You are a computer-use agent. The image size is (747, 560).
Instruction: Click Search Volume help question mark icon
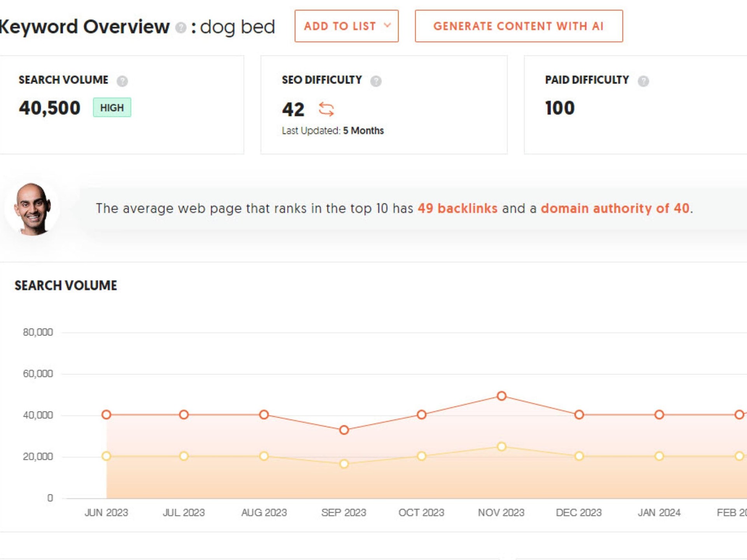coord(122,81)
